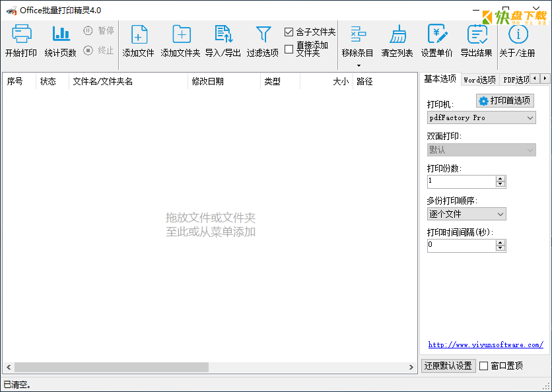
Task: Click the 暂停 pause icon
Action: [x=88, y=30]
